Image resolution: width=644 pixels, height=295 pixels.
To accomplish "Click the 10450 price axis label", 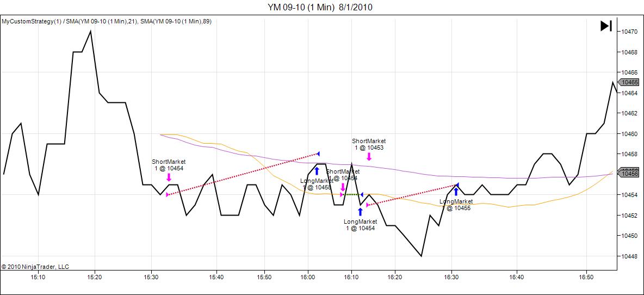I will [630, 236].
